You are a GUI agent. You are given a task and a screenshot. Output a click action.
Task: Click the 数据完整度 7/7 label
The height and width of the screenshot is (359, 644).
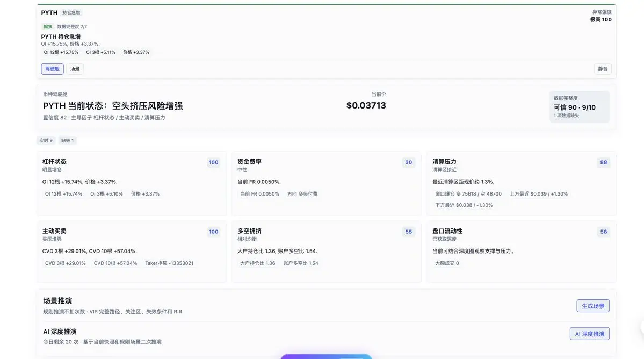point(72,27)
